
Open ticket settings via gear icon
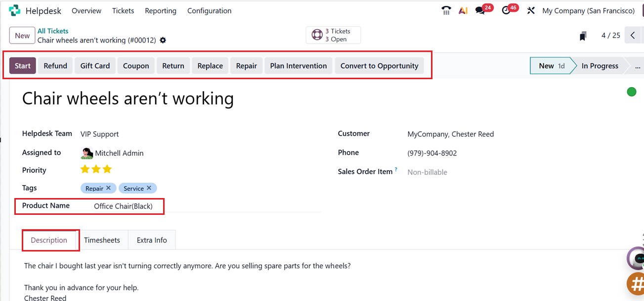(x=163, y=40)
